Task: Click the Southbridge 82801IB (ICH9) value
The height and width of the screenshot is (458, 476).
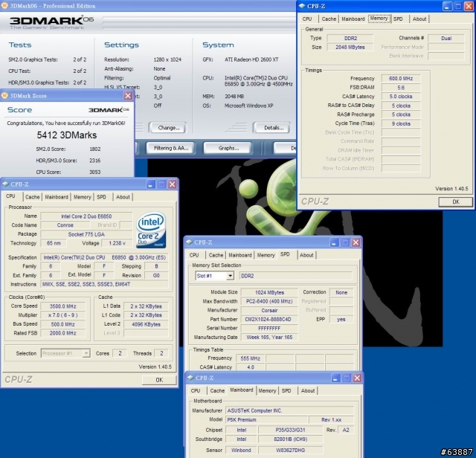Action: 290,439
